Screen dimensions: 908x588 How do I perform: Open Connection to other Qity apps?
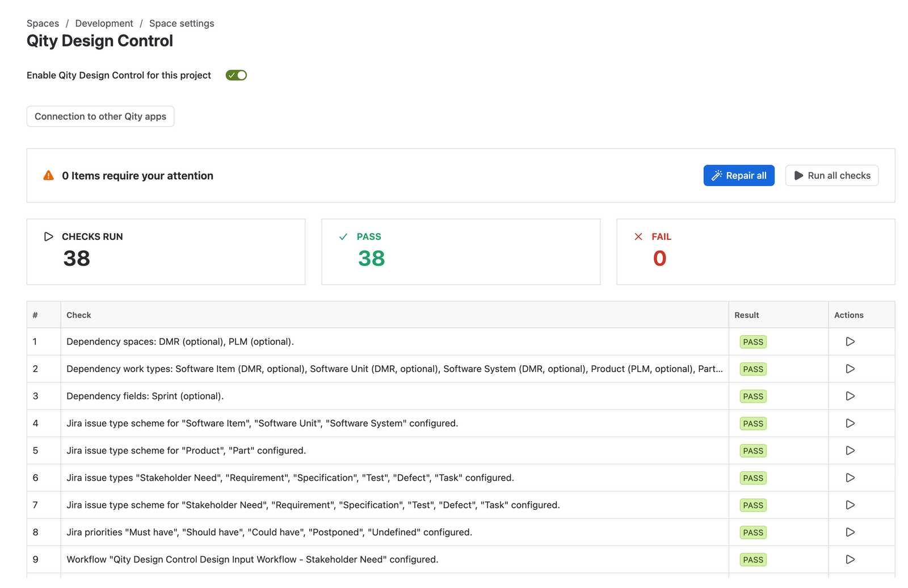[x=100, y=116]
